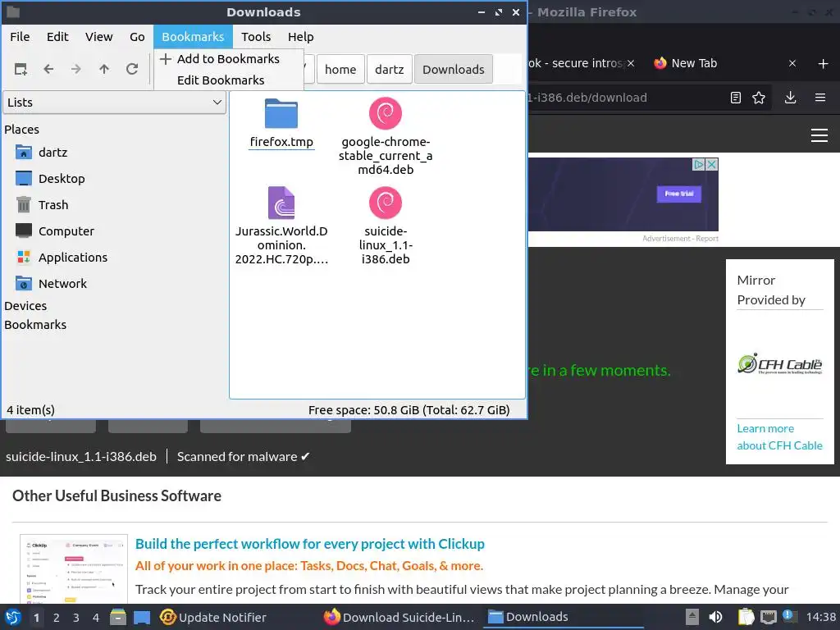Open the website's hamburger menu
Screen dimensions: 840x630
point(819,135)
